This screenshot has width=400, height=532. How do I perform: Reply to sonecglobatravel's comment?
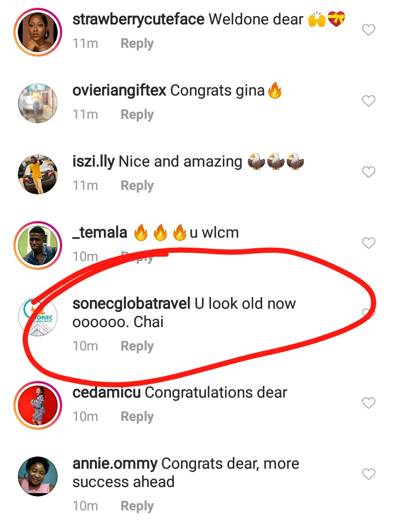pyautogui.click(x=137, y=346)
